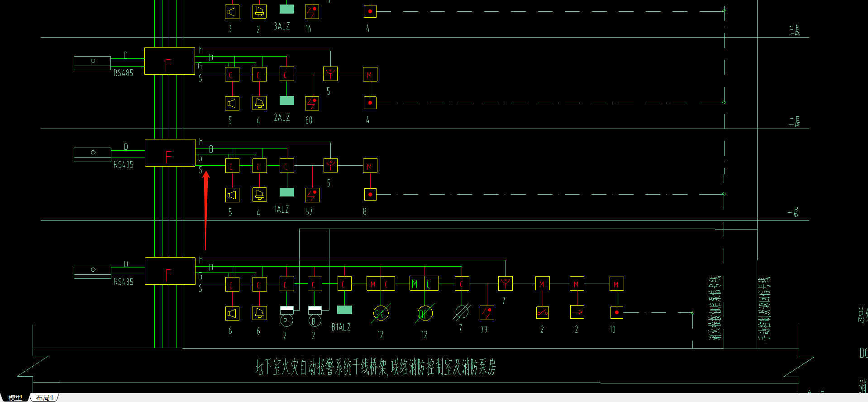Select the basement Y phone symbol labeled 7
868x402 pixels.
tap(506, 283)
